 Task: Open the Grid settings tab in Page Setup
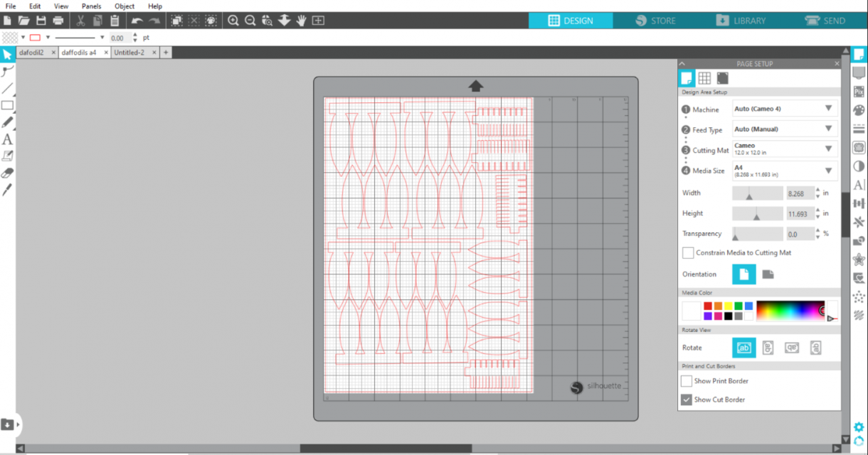coord(704,78)
